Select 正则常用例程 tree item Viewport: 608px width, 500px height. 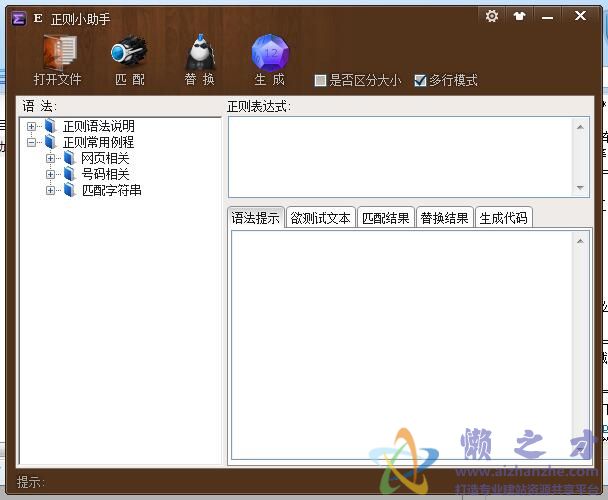tap(98, 142)
